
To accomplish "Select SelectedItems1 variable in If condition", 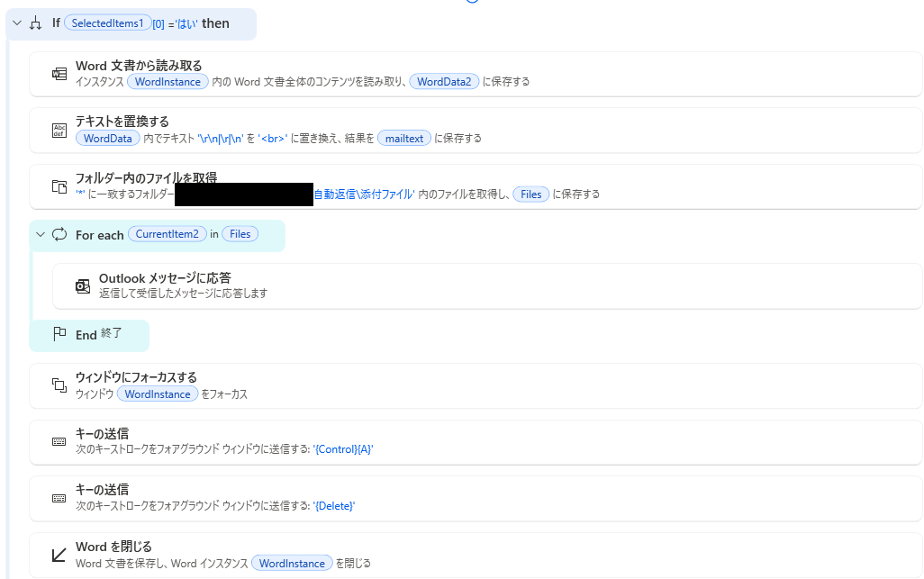I will (108, 23).
